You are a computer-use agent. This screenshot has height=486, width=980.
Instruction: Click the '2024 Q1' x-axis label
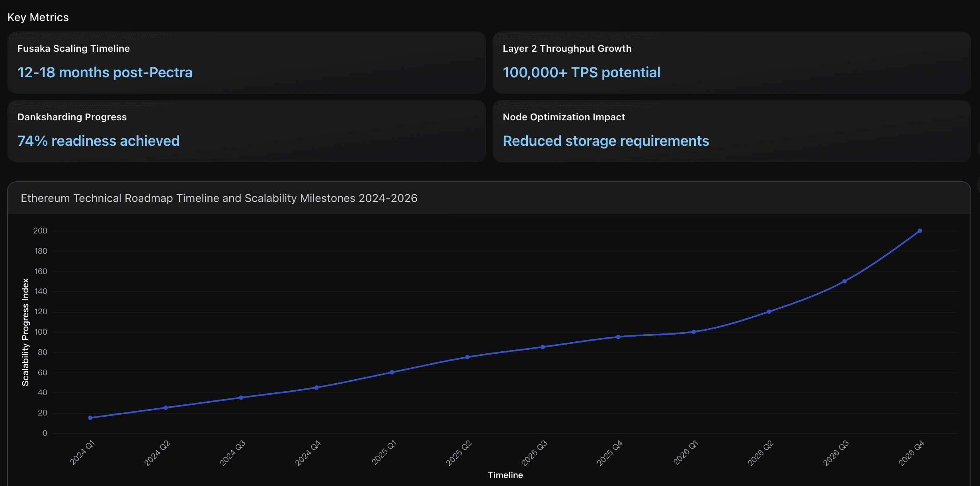tap(82, 453)
